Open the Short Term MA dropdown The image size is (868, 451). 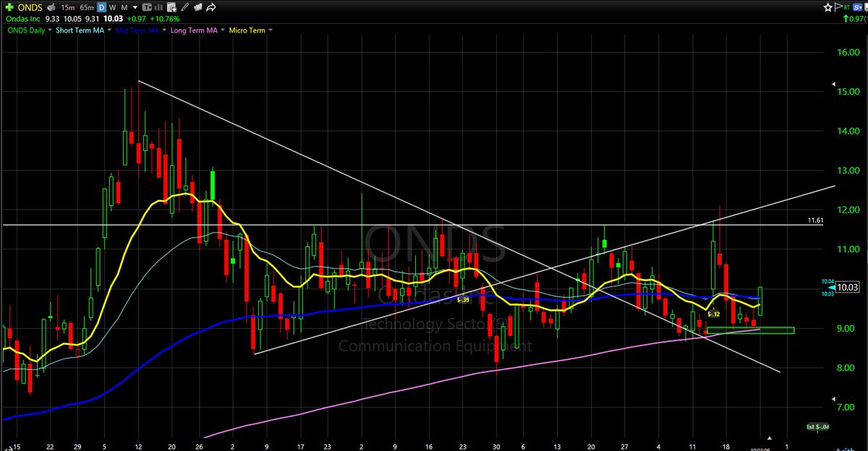[x=109, y=30]
